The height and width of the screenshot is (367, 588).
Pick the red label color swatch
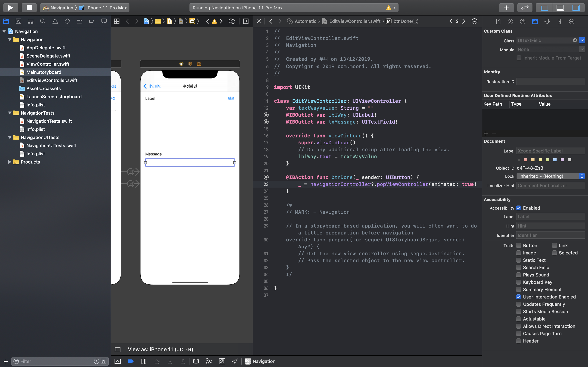(526, 159)
